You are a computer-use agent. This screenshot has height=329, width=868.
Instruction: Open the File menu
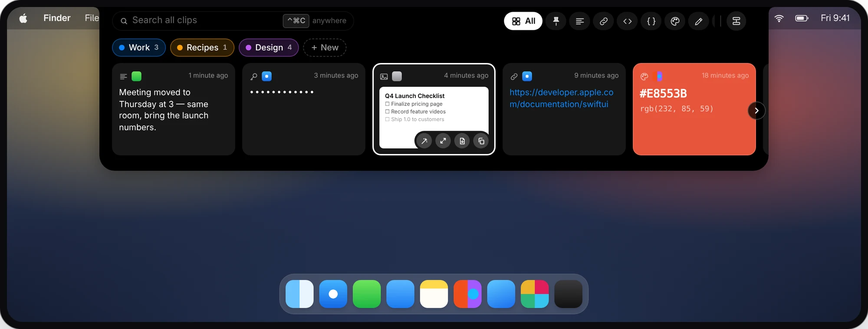click(x=92, y=18)
